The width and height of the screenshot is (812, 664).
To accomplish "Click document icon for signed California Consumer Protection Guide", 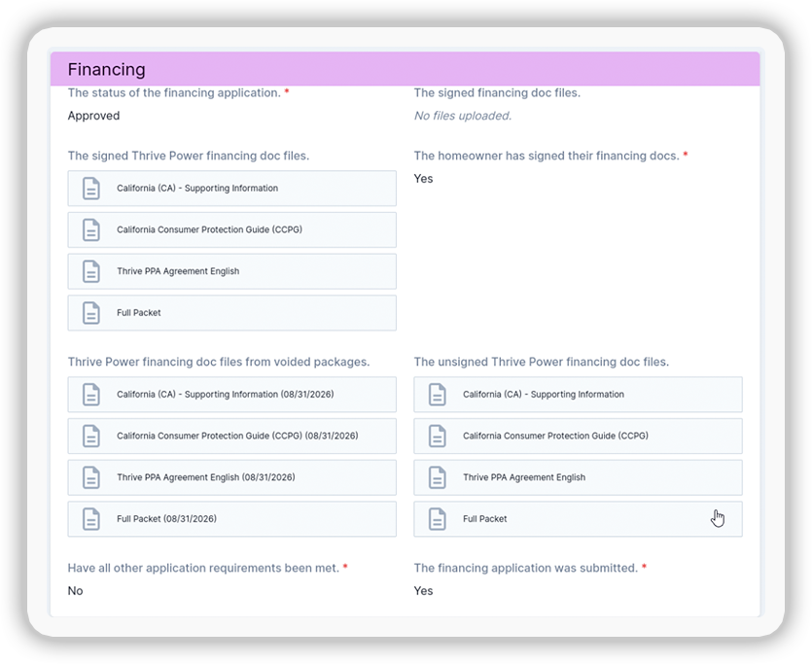I will click(91, 229).
